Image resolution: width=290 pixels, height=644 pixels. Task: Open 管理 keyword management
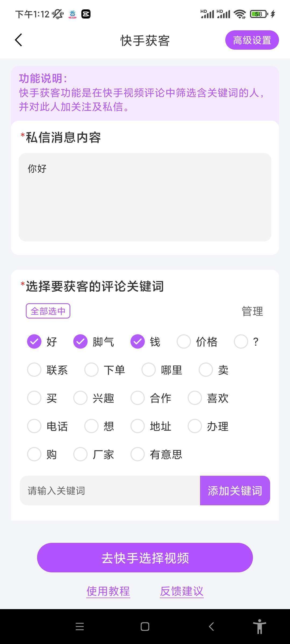coord(252,311)
